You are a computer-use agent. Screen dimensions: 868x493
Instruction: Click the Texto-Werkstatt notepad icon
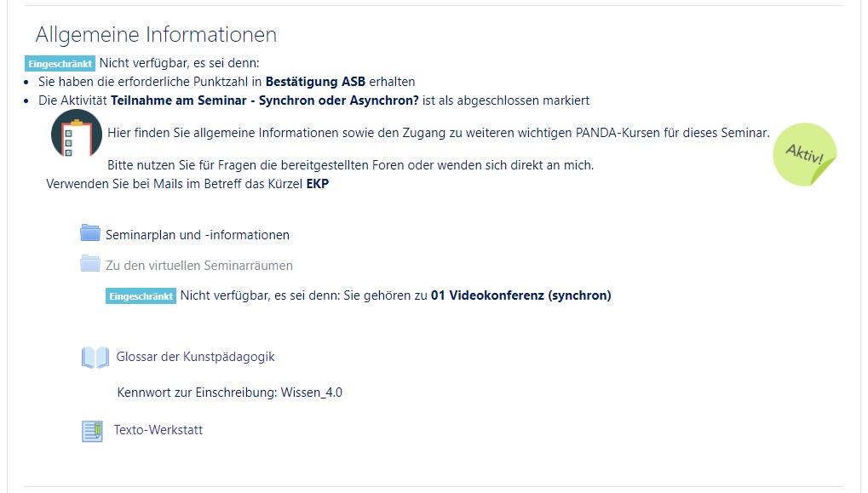coord(92,431)
